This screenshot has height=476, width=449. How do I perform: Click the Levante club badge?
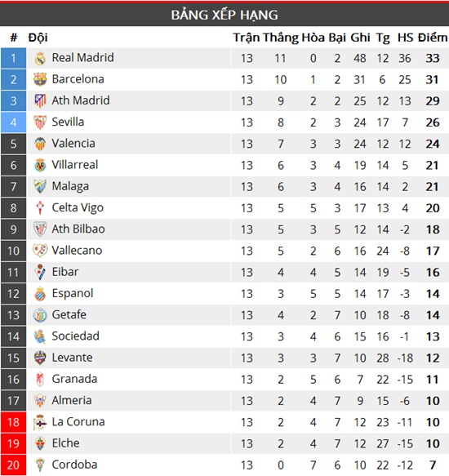point(40,358)
